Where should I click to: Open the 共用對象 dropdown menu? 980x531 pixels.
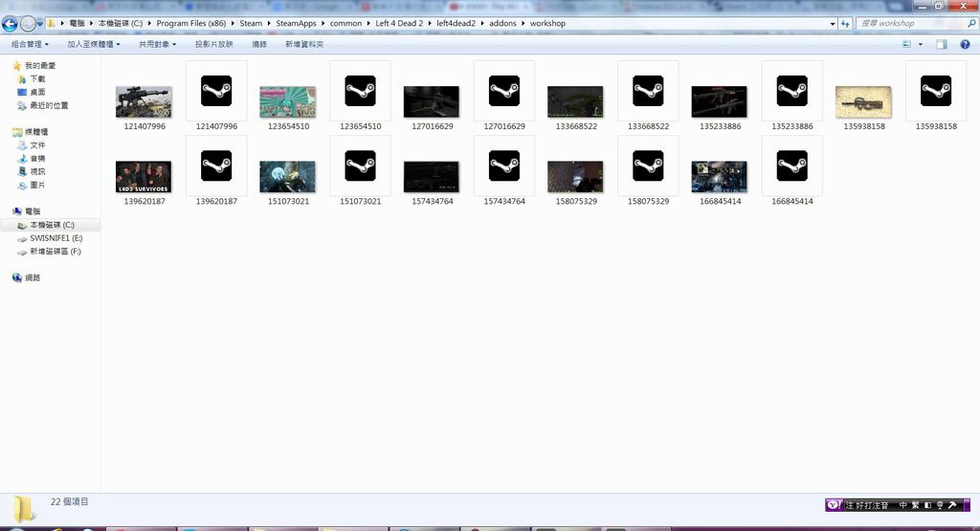tap(158, 44)
